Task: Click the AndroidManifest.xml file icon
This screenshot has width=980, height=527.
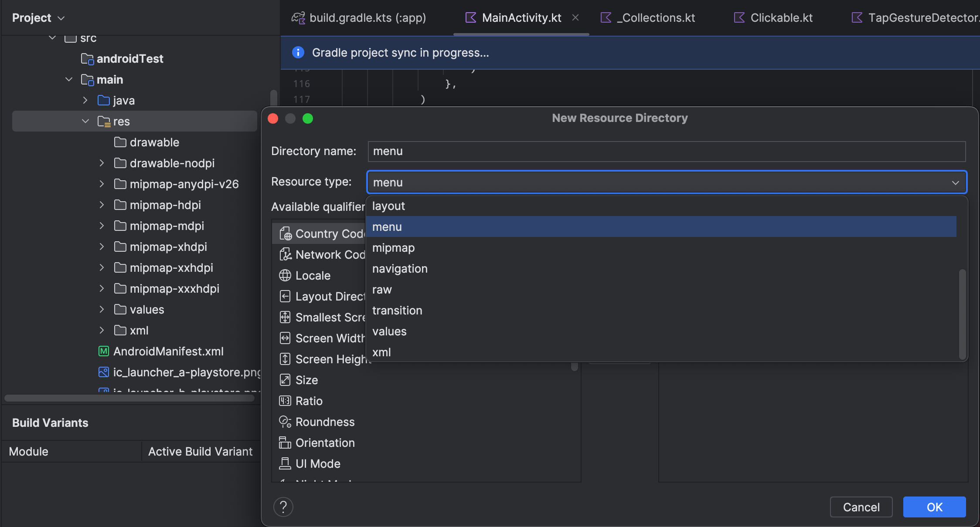Action: (x=103, y=351)
